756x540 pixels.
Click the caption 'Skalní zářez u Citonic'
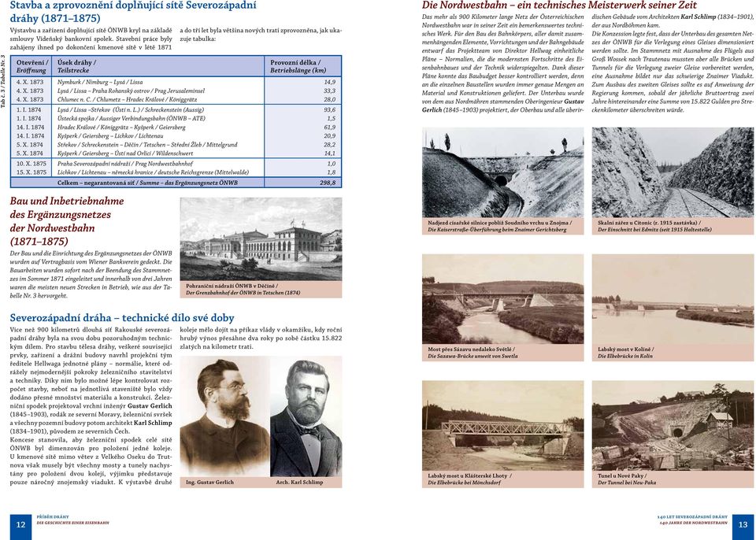649,223
